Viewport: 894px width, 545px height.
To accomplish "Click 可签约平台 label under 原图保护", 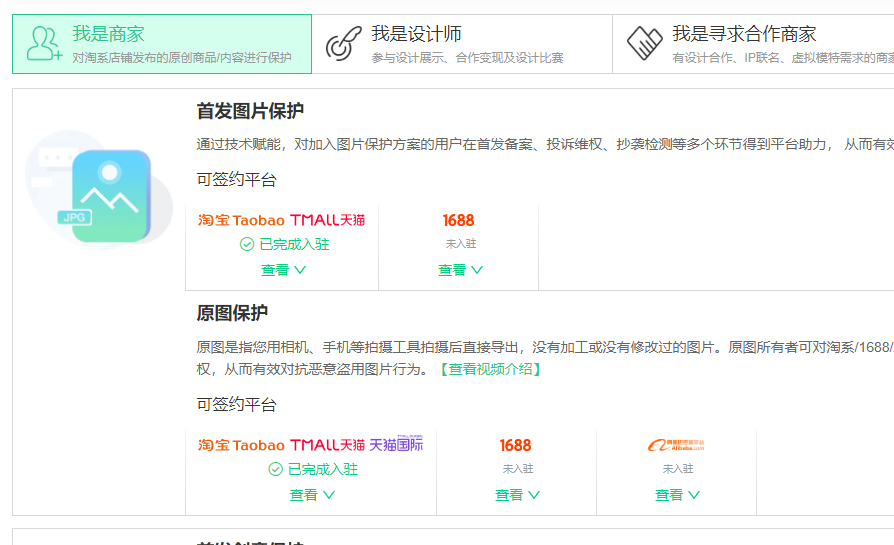I will point(237,405).
